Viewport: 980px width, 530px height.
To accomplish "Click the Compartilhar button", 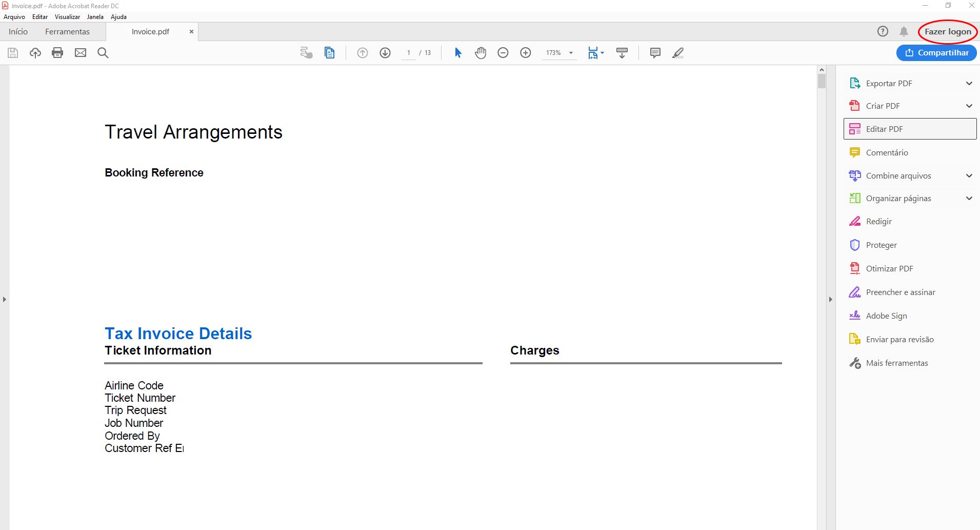I will click(936, 53).
